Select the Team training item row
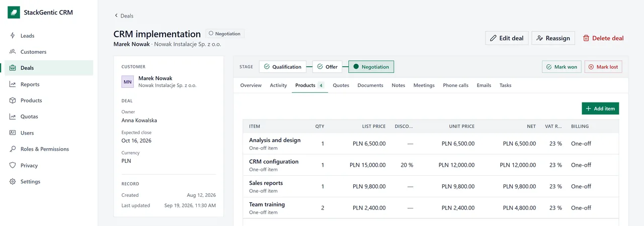This screenshot has height=226, width=644. (x=431, y=208)
